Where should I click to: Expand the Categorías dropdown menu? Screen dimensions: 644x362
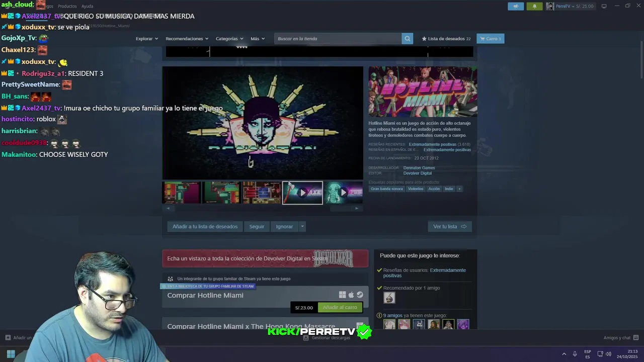(x=229, y=39)
